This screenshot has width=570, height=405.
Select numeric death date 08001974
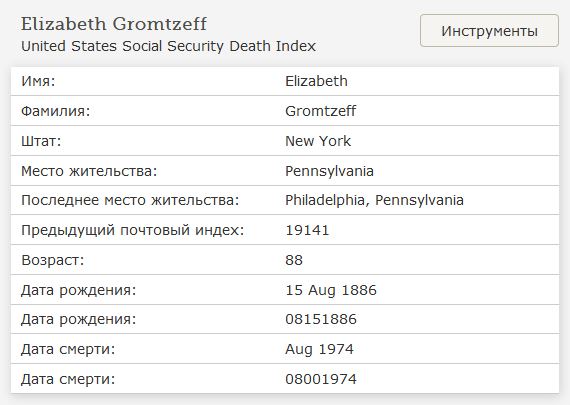(x=321, y=379)
